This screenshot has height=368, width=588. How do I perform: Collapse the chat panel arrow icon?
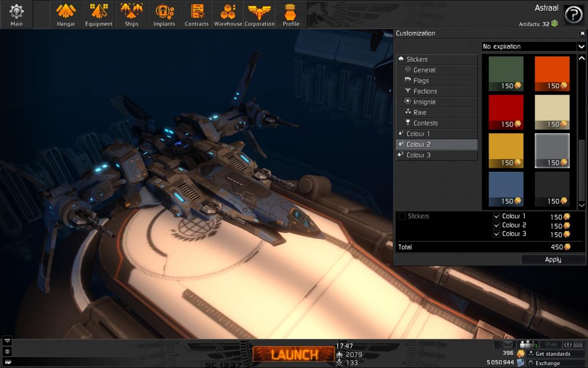point(7,341)
